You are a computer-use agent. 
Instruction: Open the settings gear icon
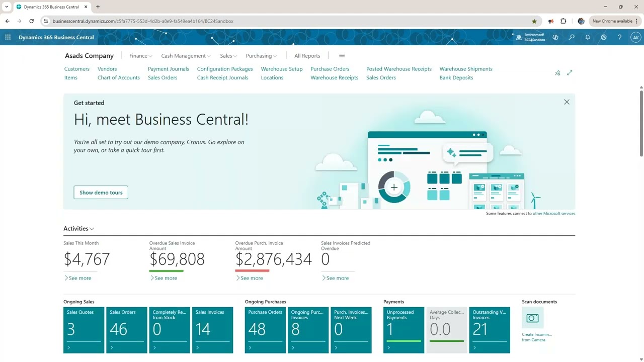click(604, 37)
